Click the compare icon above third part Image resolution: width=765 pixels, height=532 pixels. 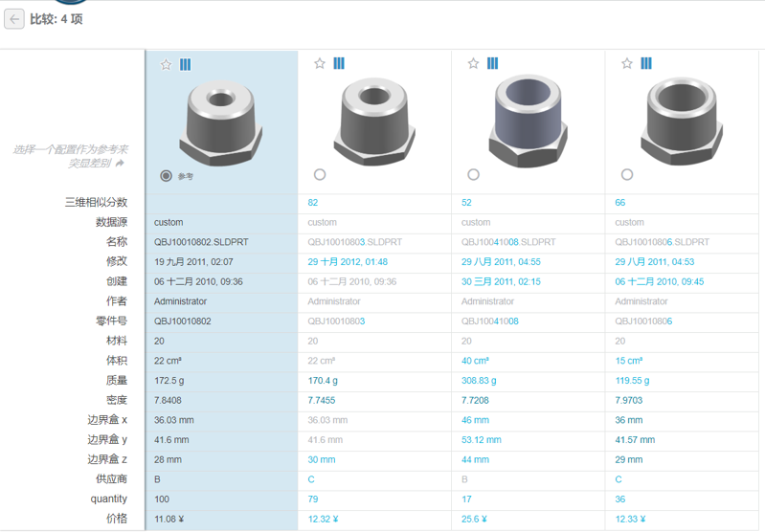click(x=493, y=64)
